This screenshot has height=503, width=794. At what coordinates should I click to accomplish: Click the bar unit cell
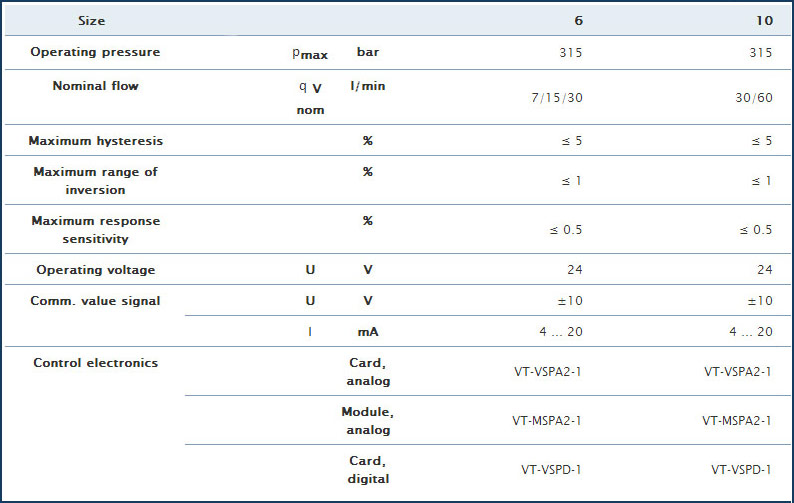point(368,52)
